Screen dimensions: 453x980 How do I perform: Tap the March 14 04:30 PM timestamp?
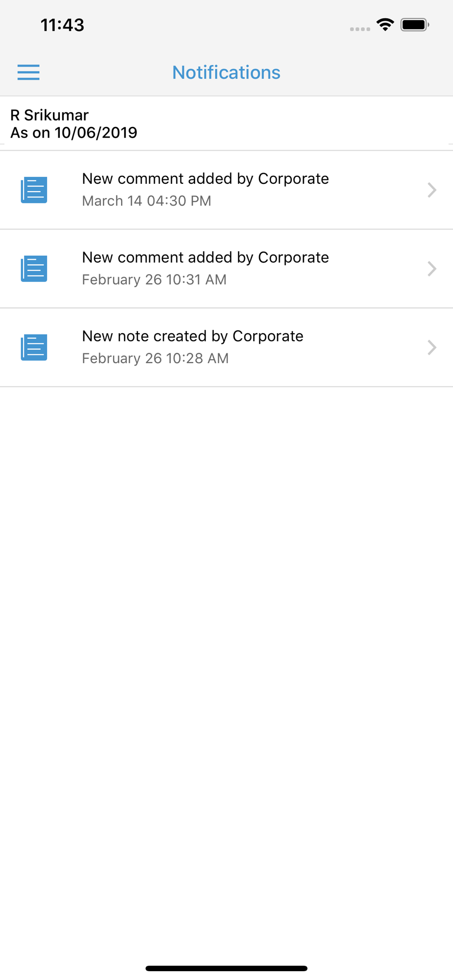147,201
